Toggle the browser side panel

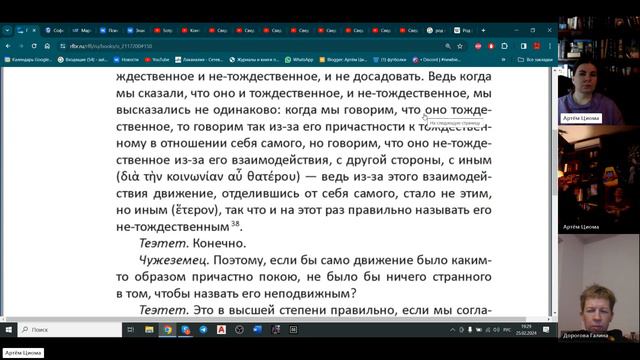pos(524,46)
